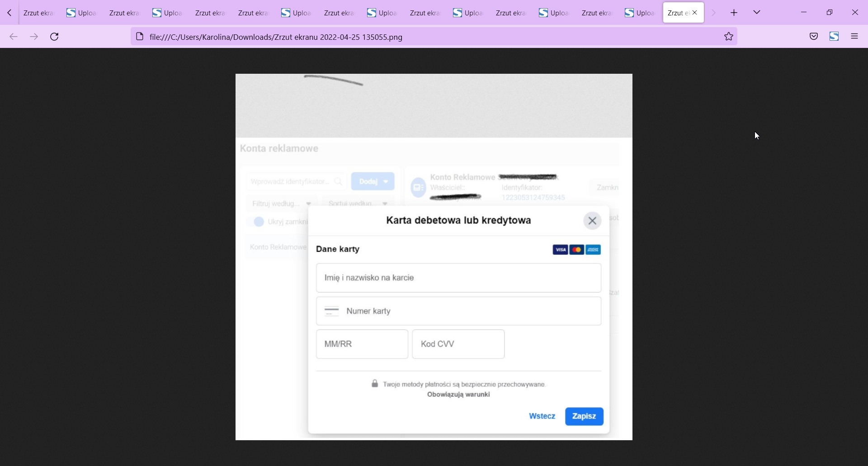868x466 pixels.
Task: Expand the Sortuj według dropdown
Action: coord(358,203)
